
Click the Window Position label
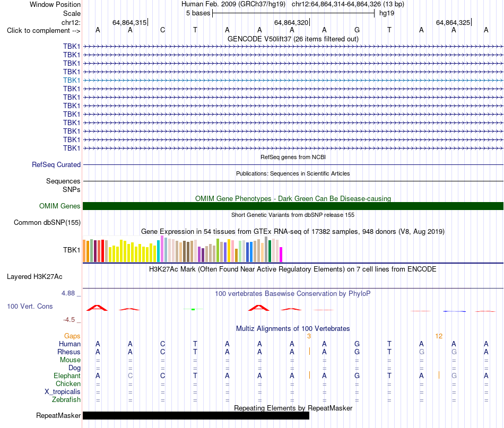55,4
